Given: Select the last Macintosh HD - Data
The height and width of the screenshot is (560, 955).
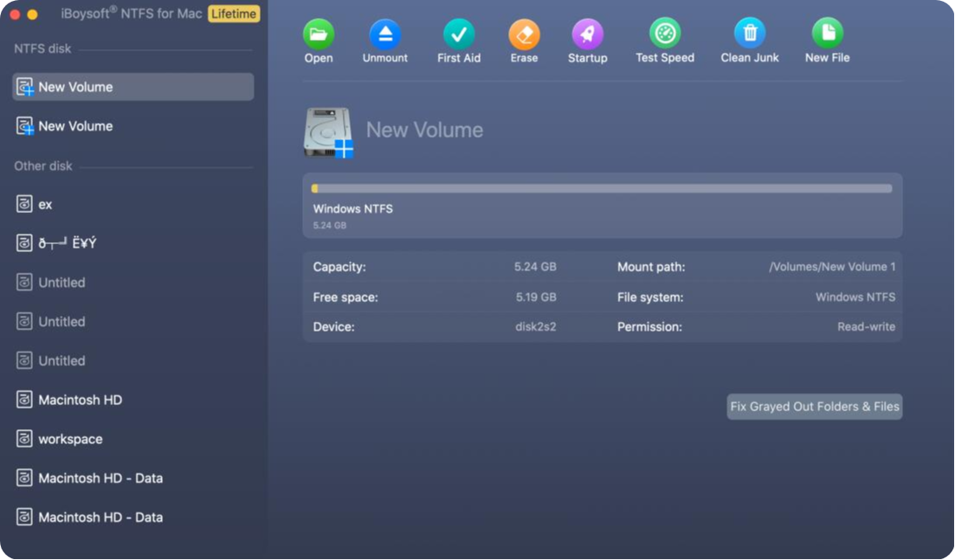Looking at the screenshot, I should pos(132,517).
